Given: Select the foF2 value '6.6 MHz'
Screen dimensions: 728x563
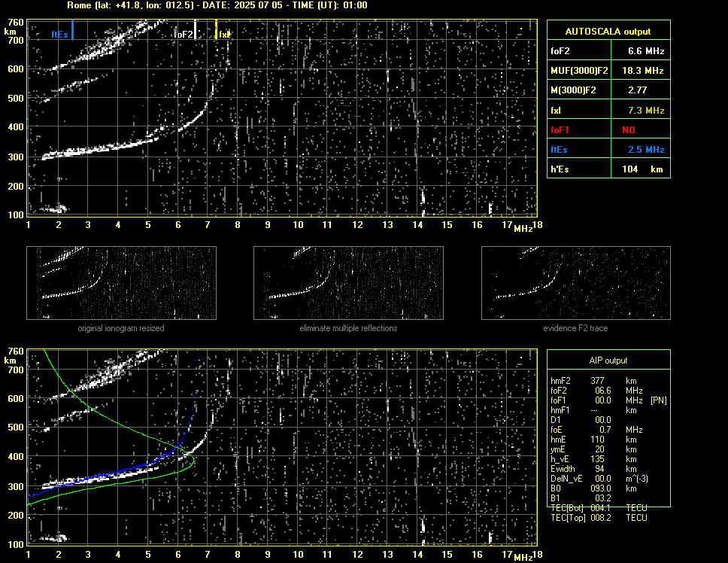Looking at the screenshot, I should [646, 51].
